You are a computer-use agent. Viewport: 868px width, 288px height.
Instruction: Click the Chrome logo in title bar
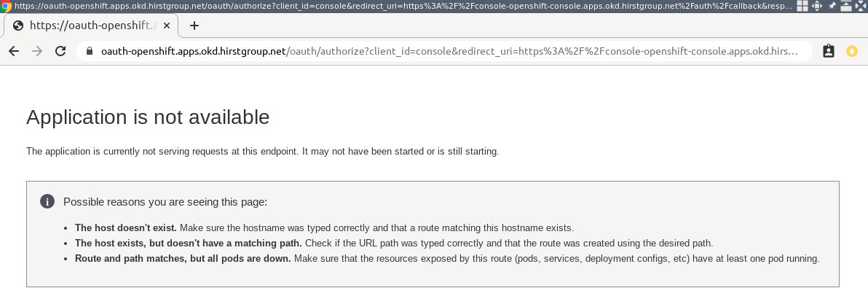click(x=6, y=6)
